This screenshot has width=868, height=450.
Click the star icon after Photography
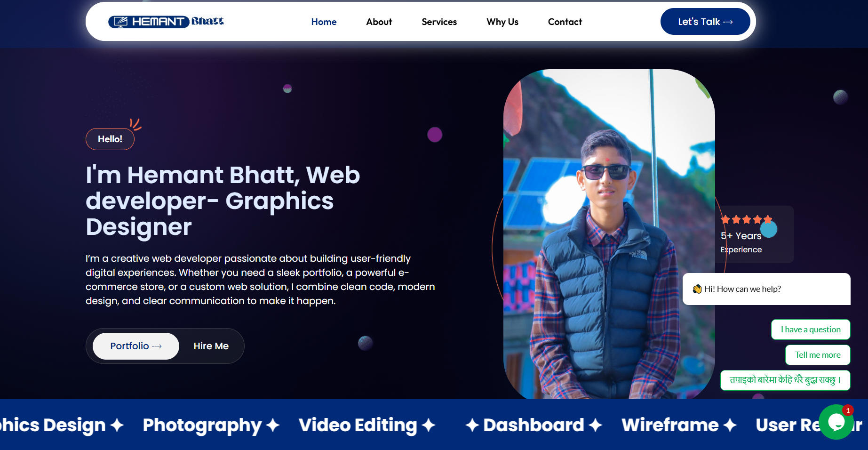tap(273, 426)
